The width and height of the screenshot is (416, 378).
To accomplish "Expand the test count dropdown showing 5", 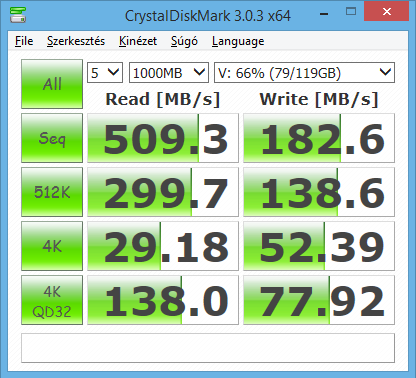I will 105,72.
